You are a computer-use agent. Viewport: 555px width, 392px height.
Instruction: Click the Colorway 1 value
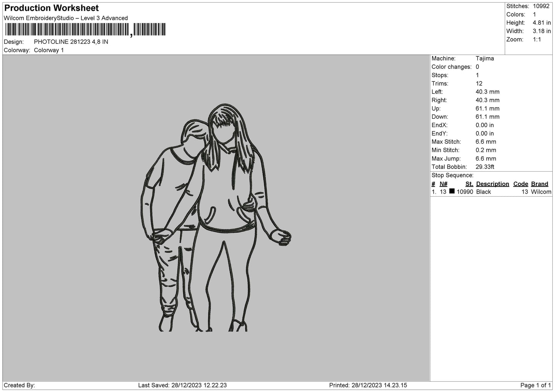49,50
